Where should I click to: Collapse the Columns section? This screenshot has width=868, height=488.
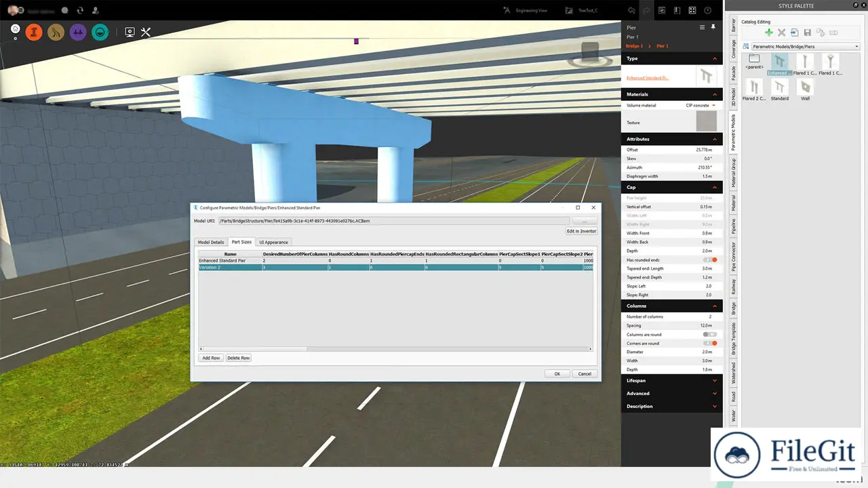714,306
